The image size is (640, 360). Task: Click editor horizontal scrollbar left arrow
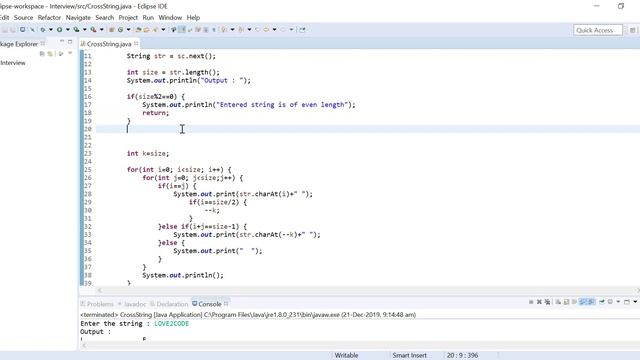click(99, 290)
